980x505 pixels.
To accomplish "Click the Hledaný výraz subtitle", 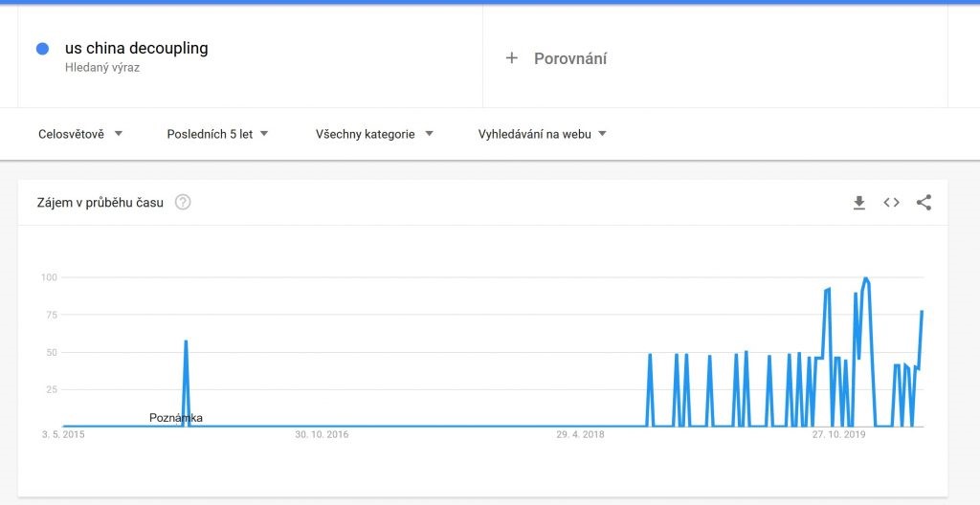I will (102, 68).
